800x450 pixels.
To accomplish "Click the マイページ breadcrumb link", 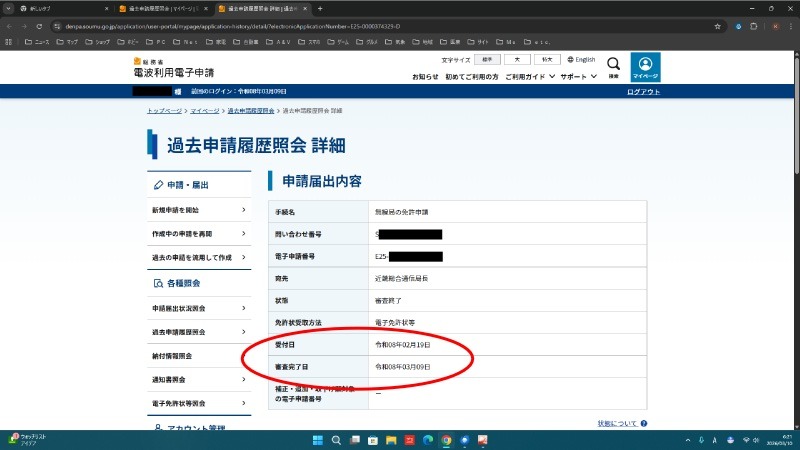I will point(204,110).
